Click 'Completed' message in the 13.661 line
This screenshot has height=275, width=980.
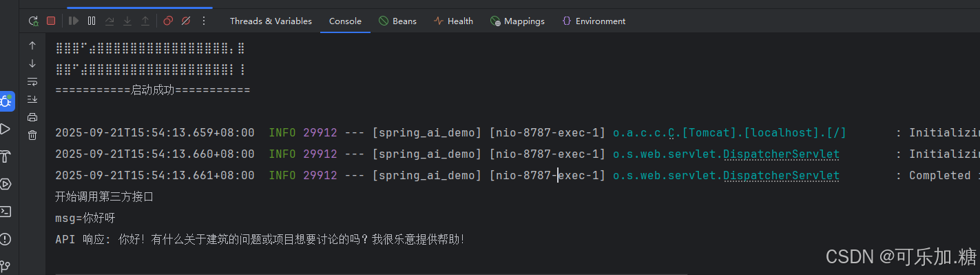coord(940,176)
